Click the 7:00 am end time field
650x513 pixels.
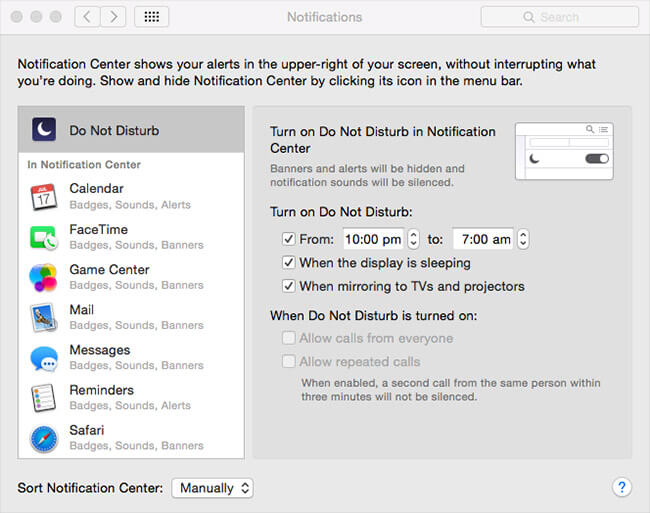[x=483, y=239]
